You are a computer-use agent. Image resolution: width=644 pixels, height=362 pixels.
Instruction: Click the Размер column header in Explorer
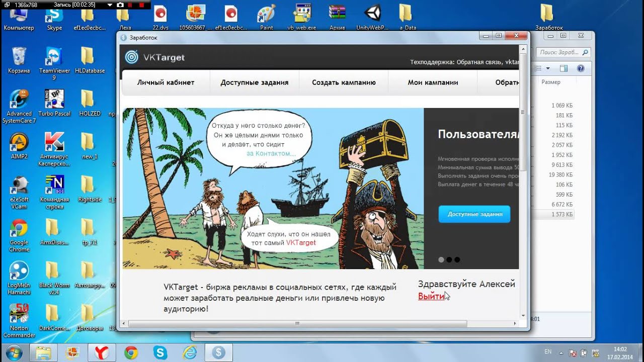tap(550, 82)
